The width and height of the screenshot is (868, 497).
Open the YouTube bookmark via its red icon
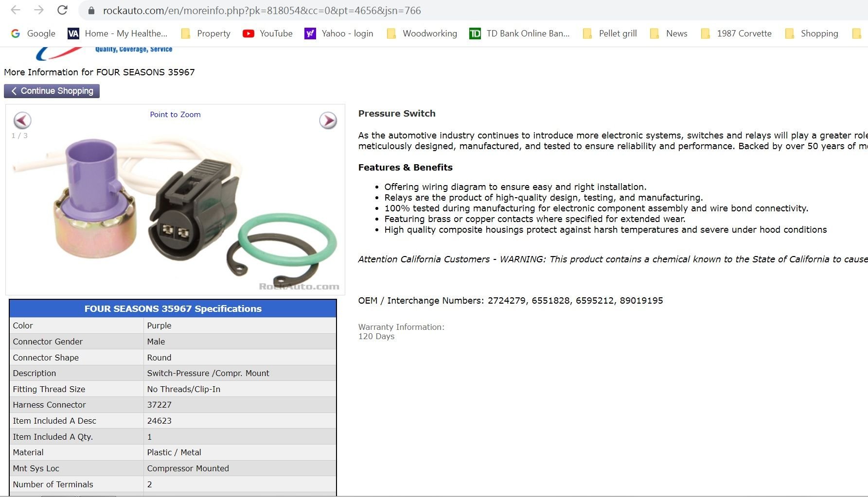coord(248,33)
